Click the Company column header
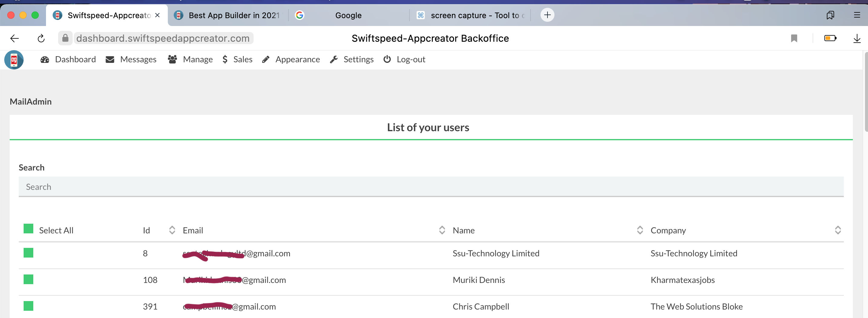This screenshot has width=868, height=318. (x=668, y=231)
